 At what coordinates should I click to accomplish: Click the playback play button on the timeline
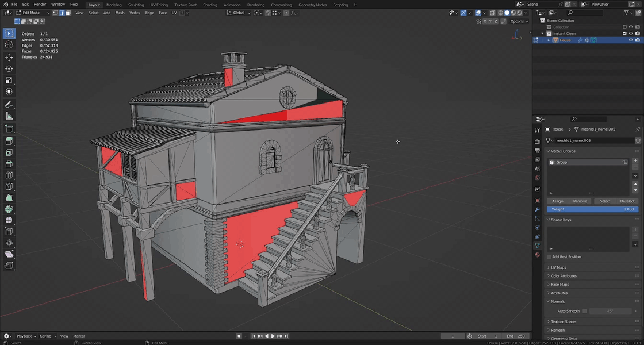pyautogui.click(x=273, y=336)
